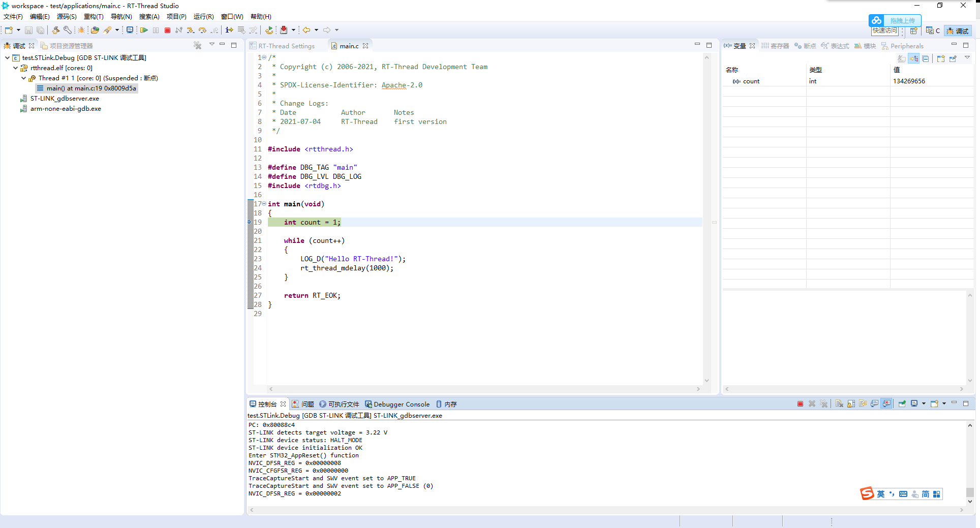
Task: Pin the console view
Action: point(902,403)
